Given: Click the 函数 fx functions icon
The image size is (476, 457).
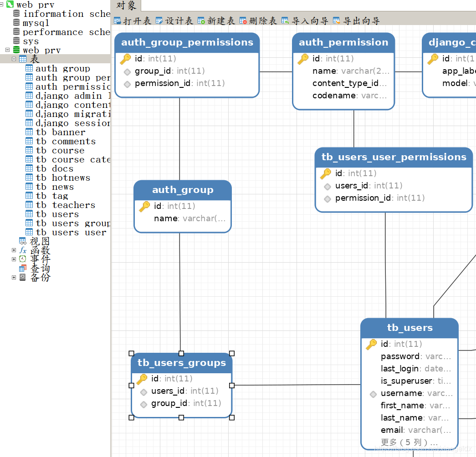Looking at the screenshot, I should (23, 250).
